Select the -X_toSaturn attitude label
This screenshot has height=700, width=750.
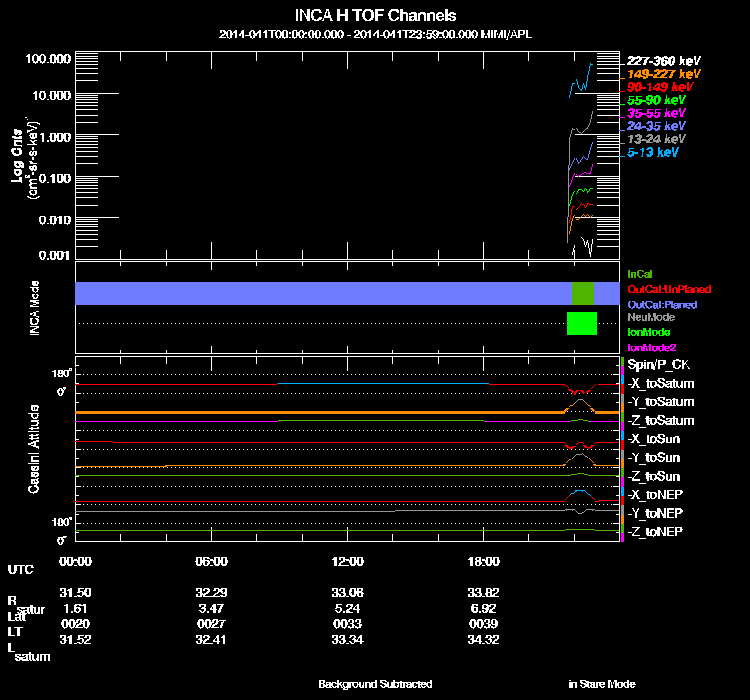coord(660,384)
